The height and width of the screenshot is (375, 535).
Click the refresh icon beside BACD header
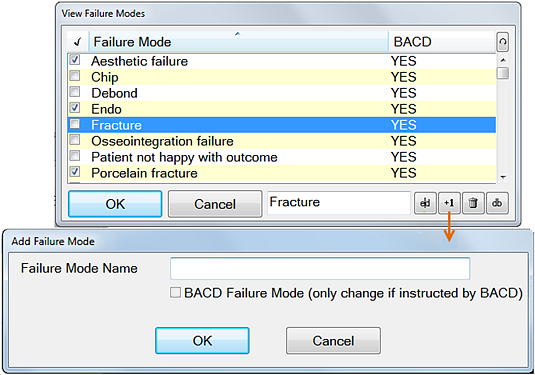(503, 42)
